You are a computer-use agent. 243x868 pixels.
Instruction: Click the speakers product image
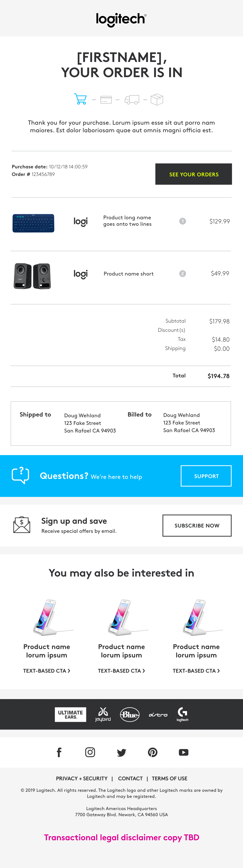(x=32, y=276)
